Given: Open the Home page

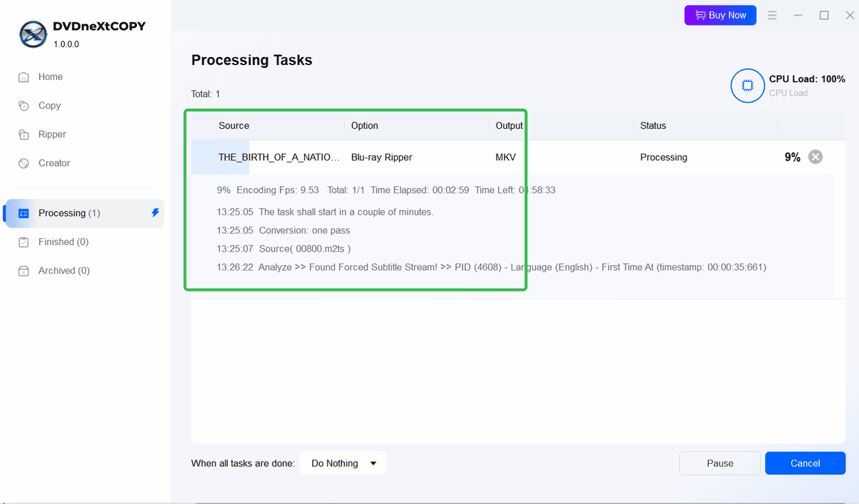Looking at the screenshot, I should pyautogui.click(x=50, y=77).
